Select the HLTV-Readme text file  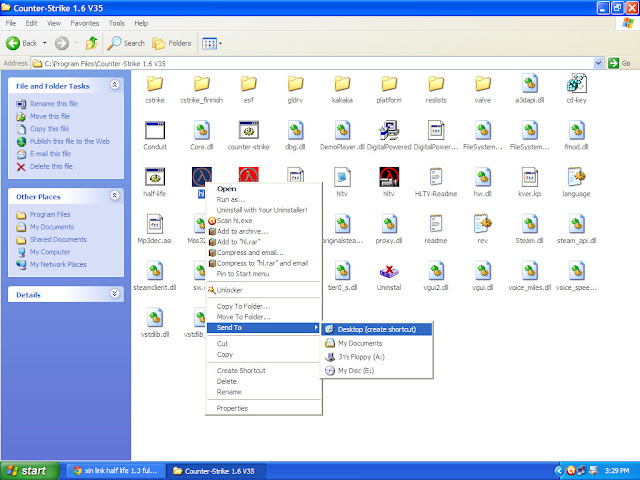coord(436,177)
